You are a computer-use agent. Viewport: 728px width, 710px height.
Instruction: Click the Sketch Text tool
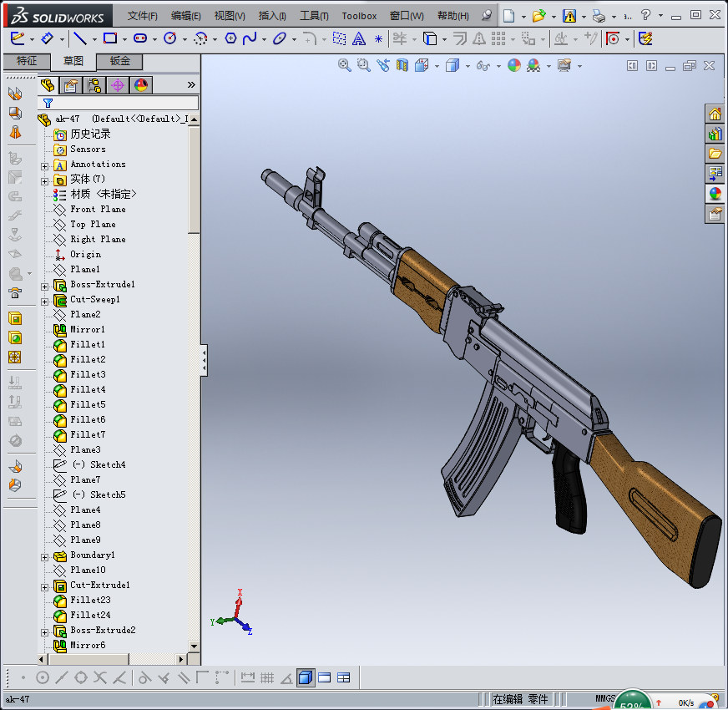358,38
